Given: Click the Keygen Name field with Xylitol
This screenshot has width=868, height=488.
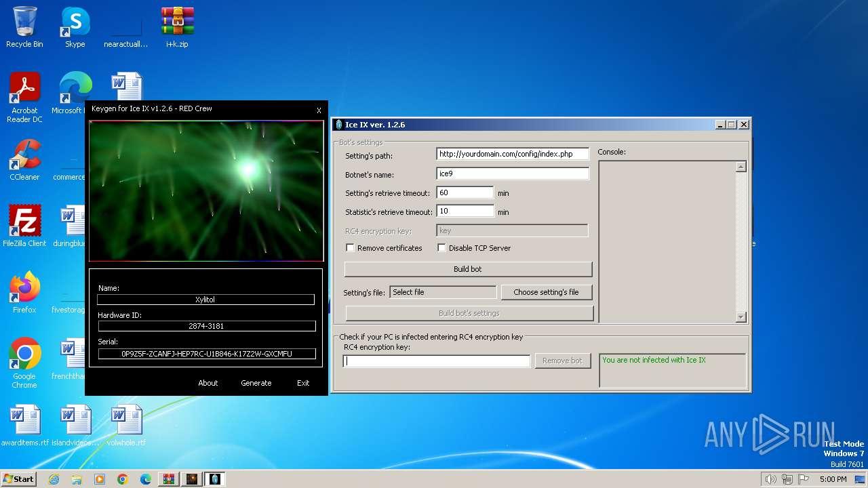Looking at the screenshot, I should [206, 299].
